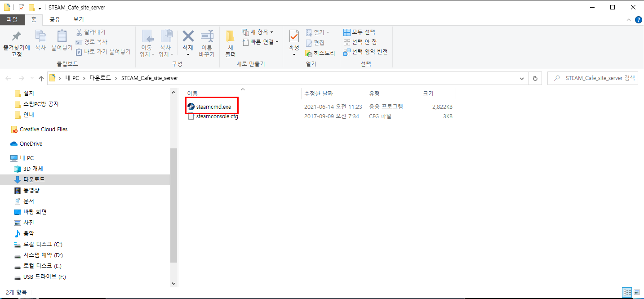Screen dimensions: 644x299
Task: Click 다운로드 in address bar path
Action: (x=101, y=78)
